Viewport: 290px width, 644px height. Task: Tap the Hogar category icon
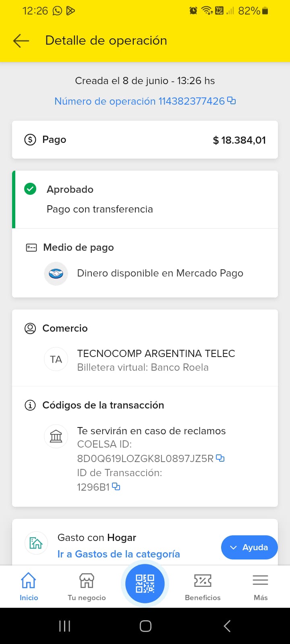point(36,543)
